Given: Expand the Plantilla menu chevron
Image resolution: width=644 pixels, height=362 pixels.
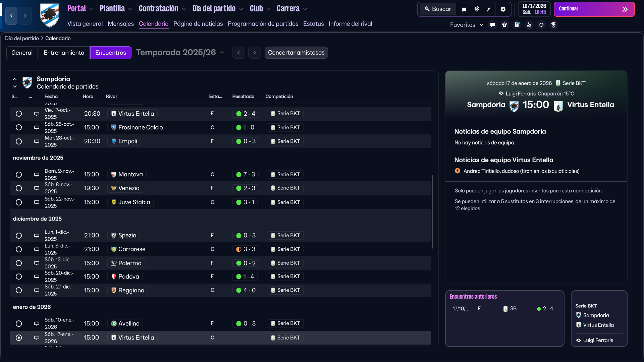Looking at the screenshot, I should (130, 9).
